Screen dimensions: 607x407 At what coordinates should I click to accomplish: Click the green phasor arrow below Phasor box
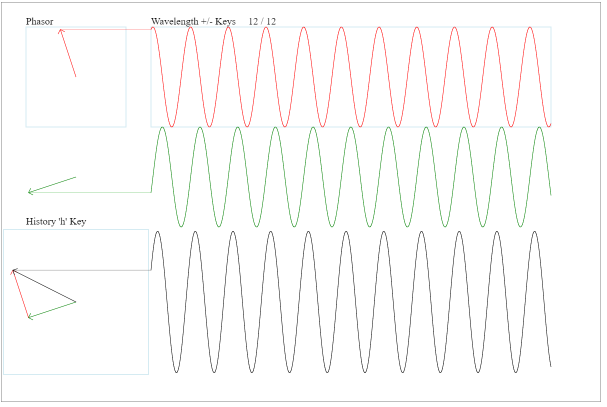(x=52, y=186)
